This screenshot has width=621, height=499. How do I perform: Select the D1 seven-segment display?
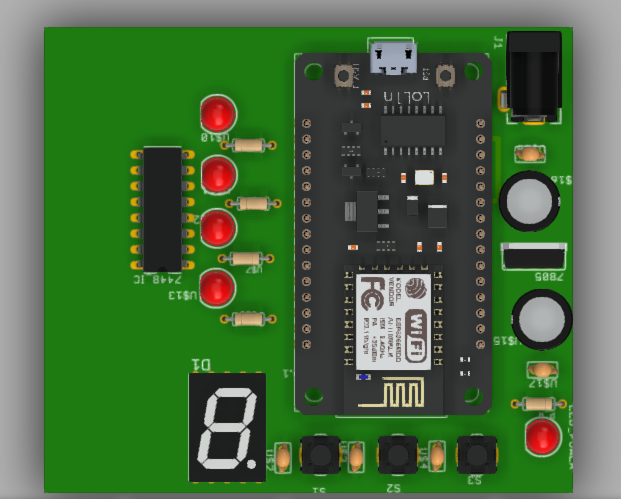pyautogui.click(x=227, y=427)
